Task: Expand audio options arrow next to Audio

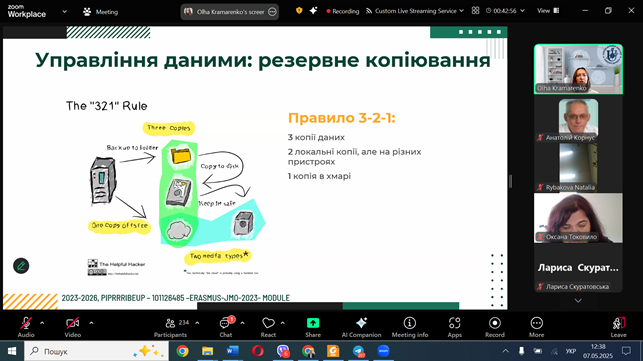Action: coord(42,323)
